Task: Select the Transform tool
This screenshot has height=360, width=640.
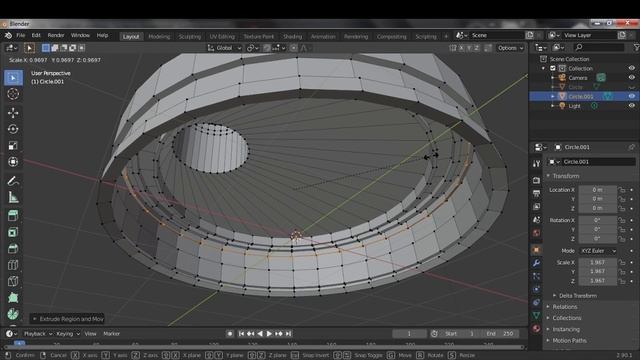Action: point(13,162)
